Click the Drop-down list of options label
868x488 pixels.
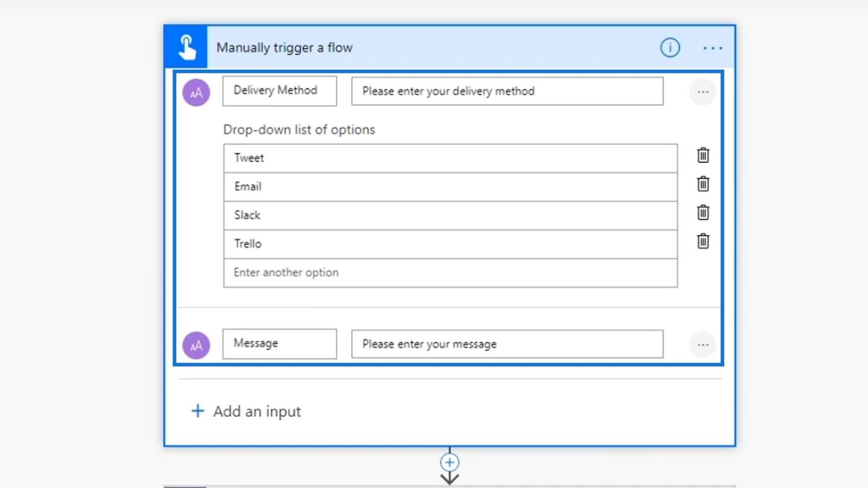pyautogui.click(x=299, y=130)
